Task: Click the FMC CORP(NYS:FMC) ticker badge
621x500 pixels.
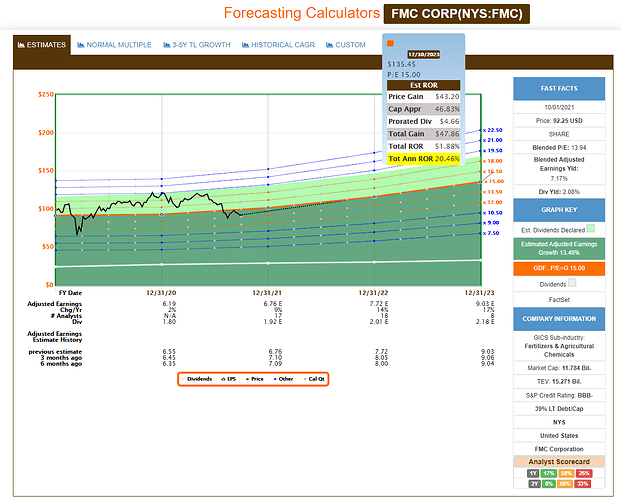Action: (457, 14)
